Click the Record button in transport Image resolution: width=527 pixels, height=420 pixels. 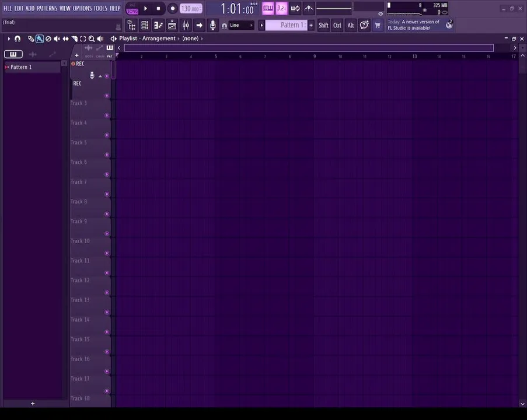(172, 8)
